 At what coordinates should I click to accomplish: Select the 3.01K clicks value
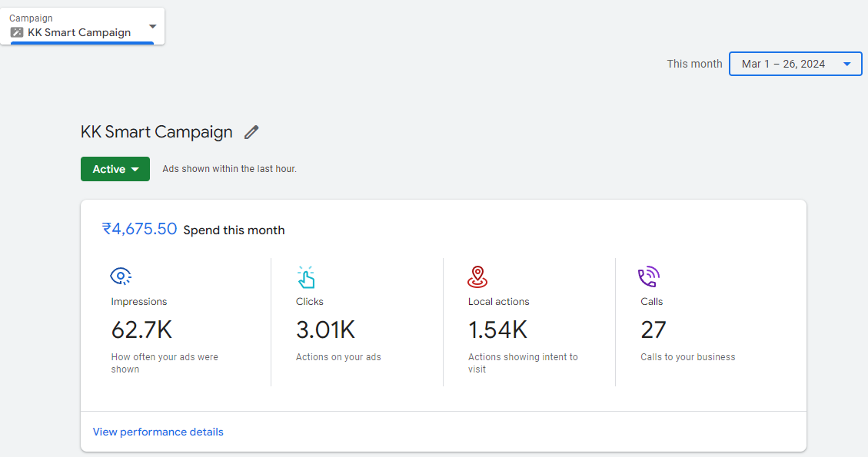[325, 330]
